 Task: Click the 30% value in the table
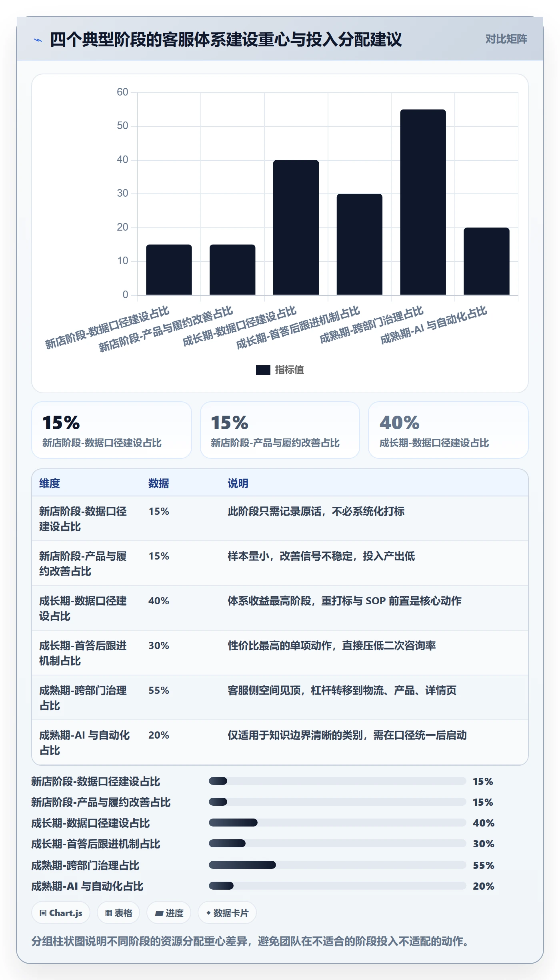159,646
